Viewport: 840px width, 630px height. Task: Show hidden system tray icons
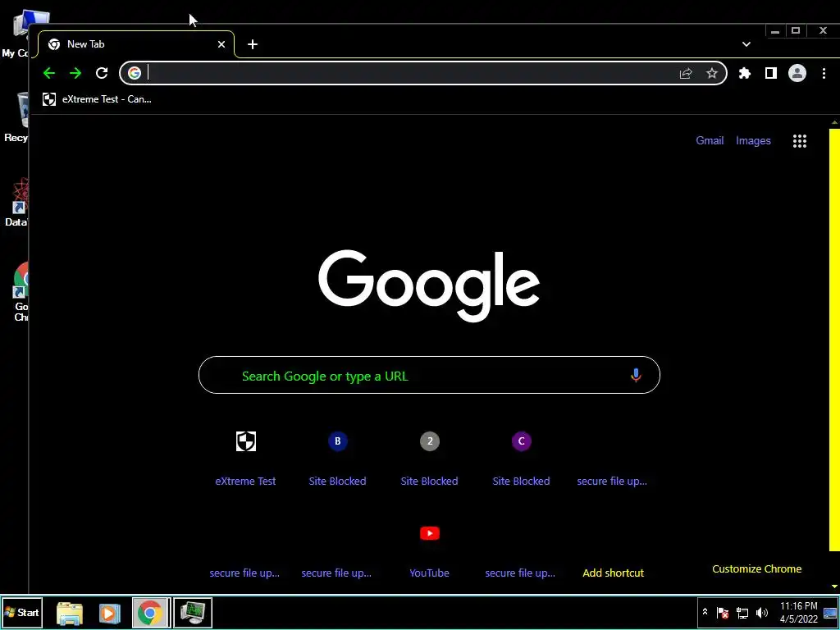click(705, 612)
